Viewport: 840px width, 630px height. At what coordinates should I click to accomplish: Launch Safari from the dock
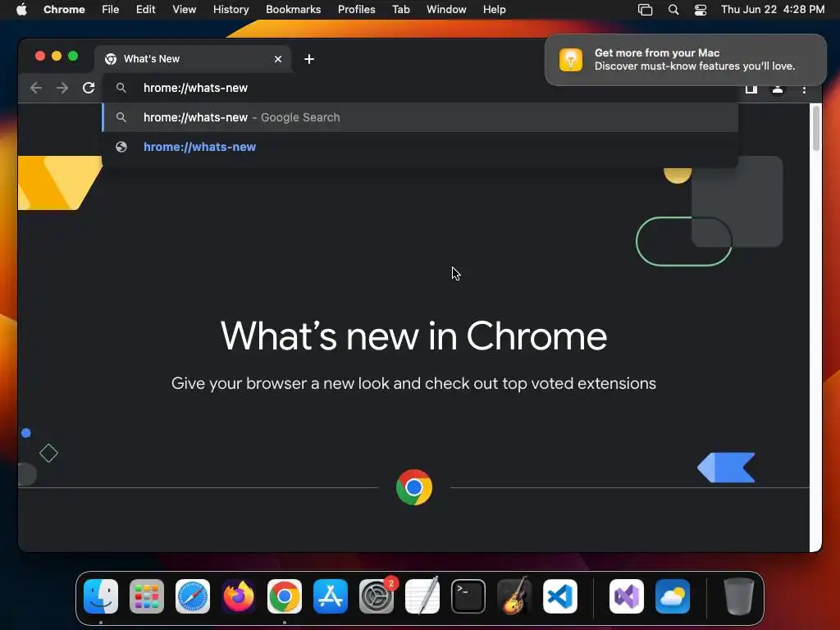(x=192, y=596)
